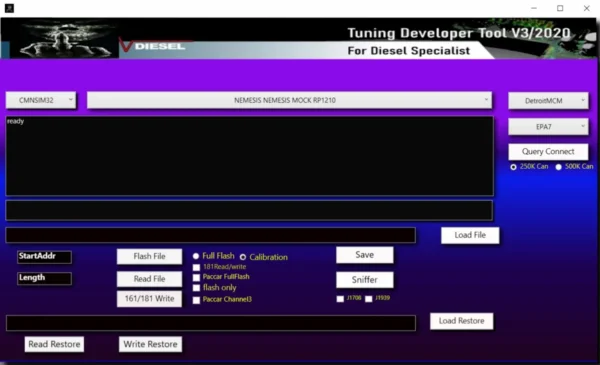600x365 pixels.
Task: Expand the NEMESIS MOCK RP1210 device dropdown
Action: click(289, 100)
